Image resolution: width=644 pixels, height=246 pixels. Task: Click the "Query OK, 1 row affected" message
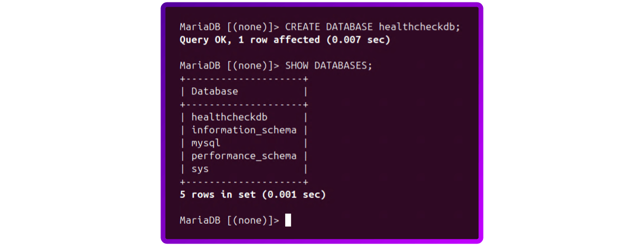(x=249, y=40)
